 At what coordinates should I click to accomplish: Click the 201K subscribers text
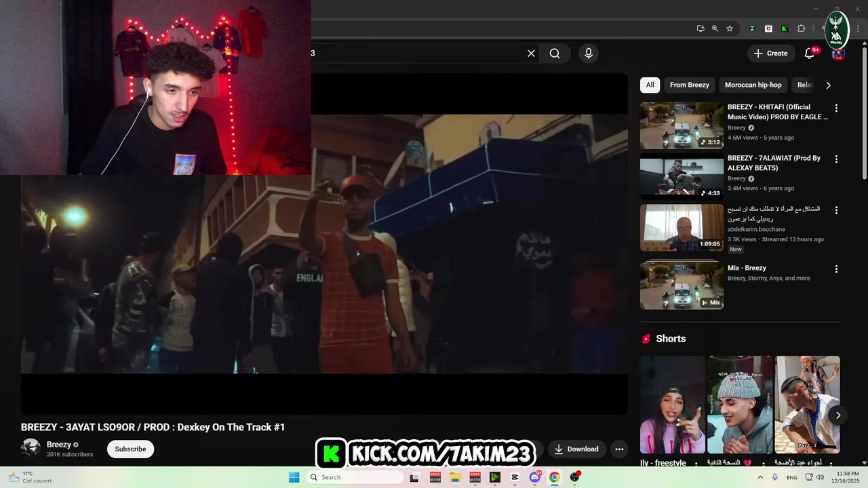[70, 455]
